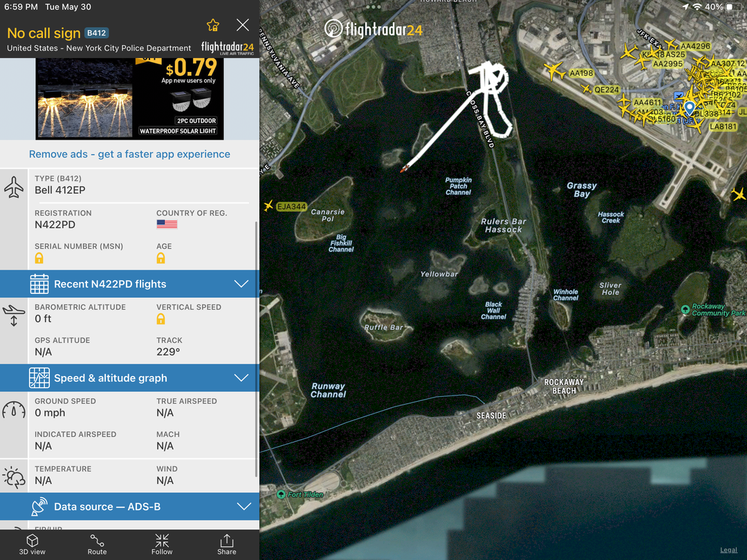Close the aircraft details panel
This screenshot has width=747, height=560.
point(243,25)
